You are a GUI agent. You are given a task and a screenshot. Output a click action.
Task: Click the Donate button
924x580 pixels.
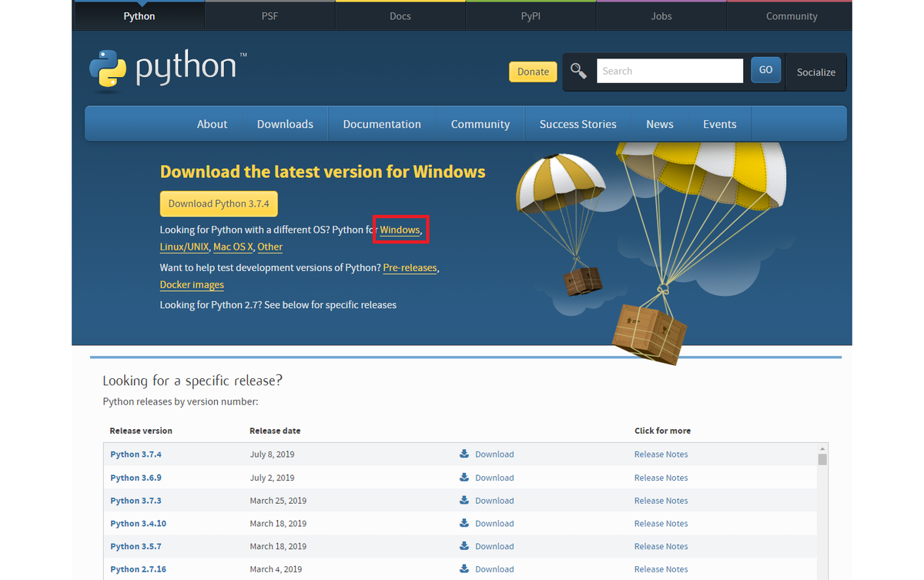pos(533,72)
